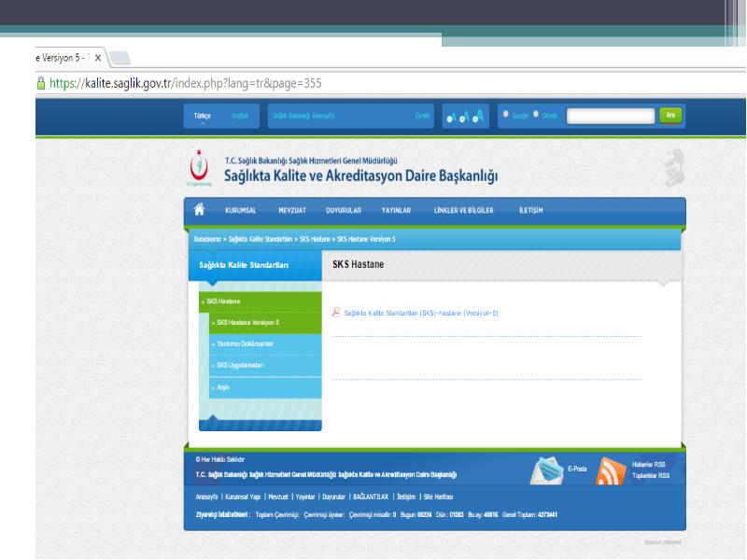Click the E-Posta envelope icon in the footer
747x560 pixels.
(x=546, y=470)
